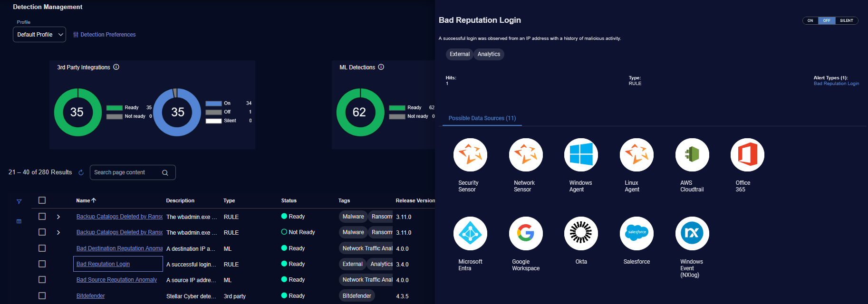Open the table filter funnel icon

coord(19,201)
